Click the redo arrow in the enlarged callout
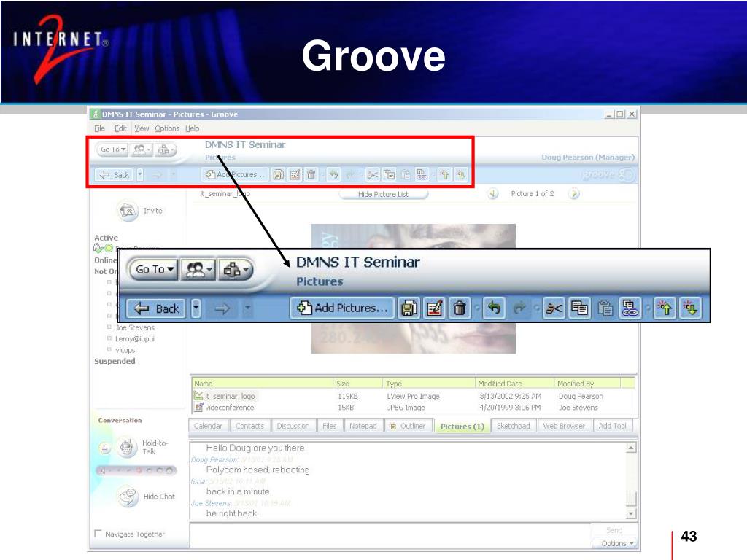This screenshot has height=560, width=747. 519,308
